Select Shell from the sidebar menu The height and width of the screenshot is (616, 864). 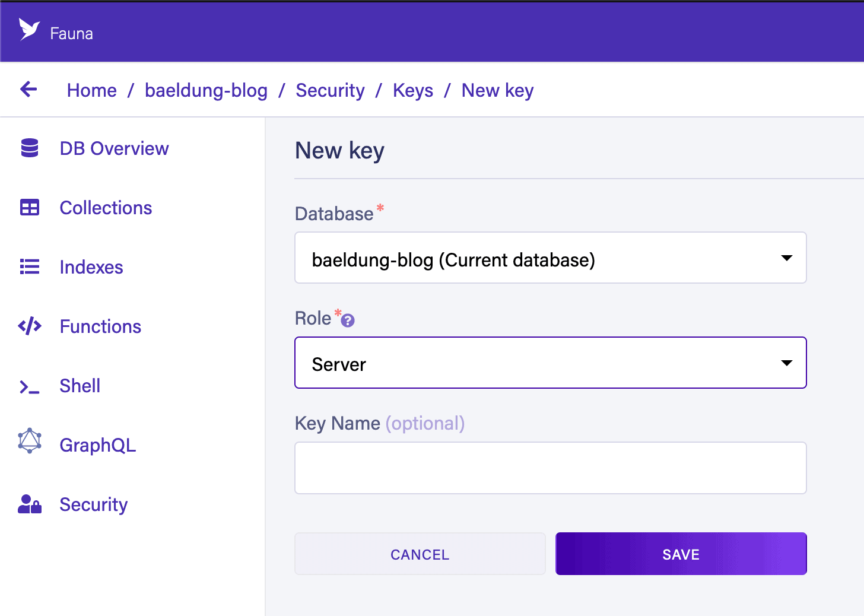80,386
